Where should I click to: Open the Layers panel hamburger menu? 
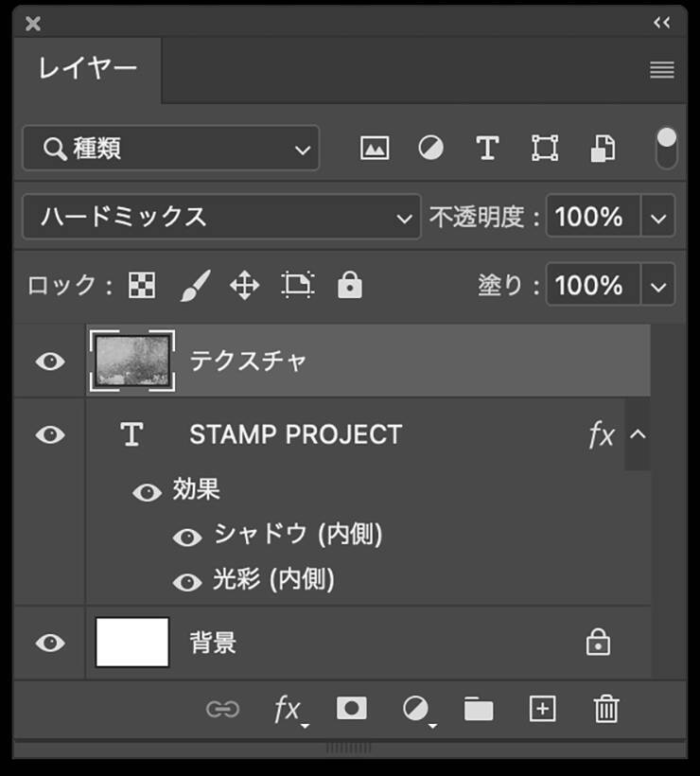[662, 69]
